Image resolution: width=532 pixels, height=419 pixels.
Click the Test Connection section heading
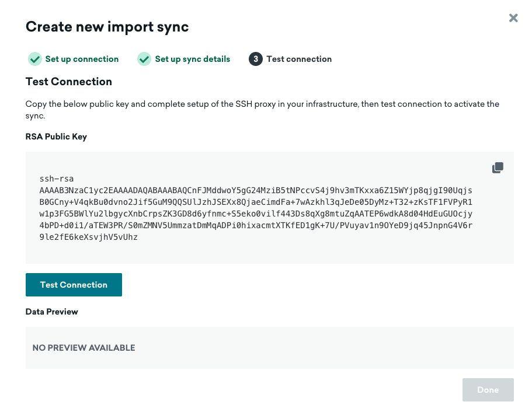coord(69,82)
